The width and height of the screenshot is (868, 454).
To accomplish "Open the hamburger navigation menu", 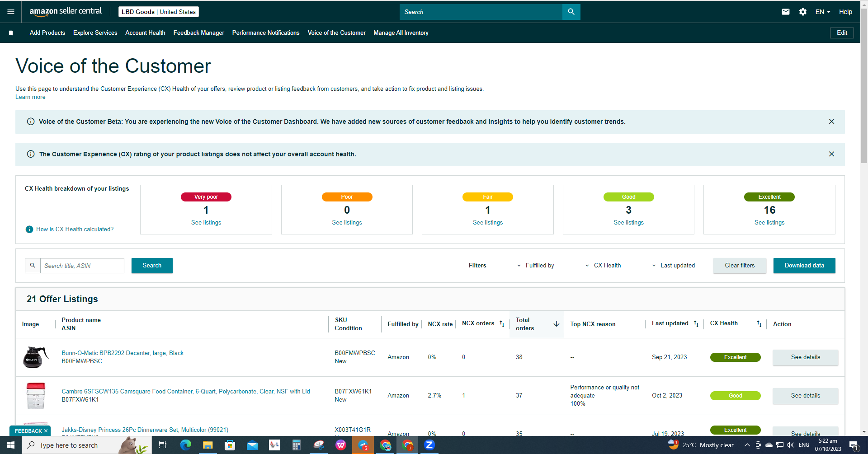I will (11, 12).
